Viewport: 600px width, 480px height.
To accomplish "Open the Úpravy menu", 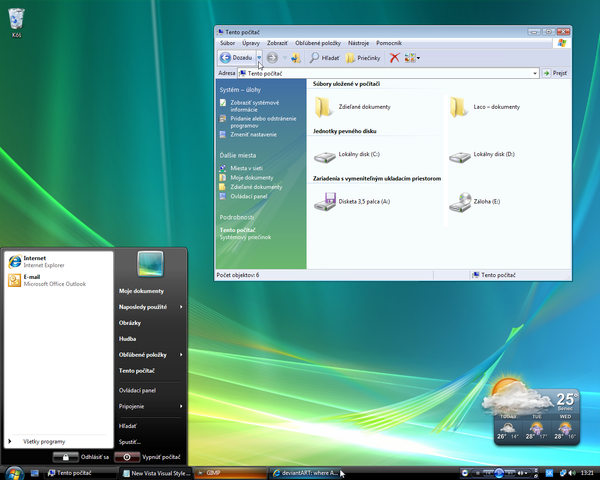I will click(x=251, y=43).
